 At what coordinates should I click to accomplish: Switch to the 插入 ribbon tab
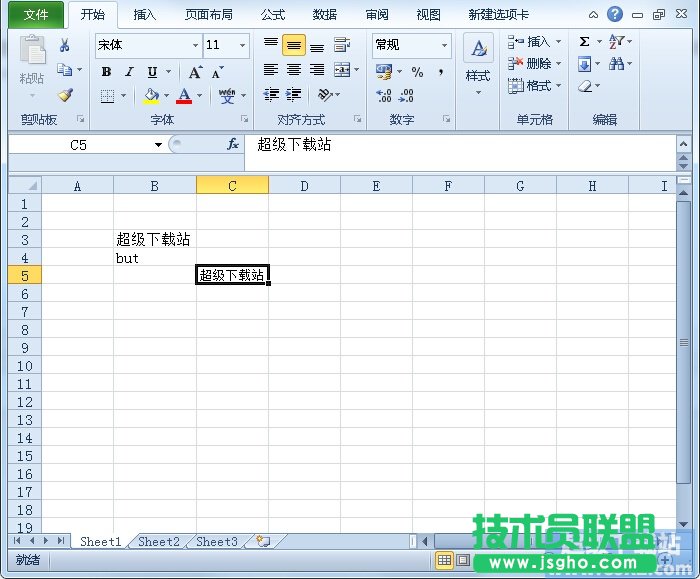[x=145, y=15]
